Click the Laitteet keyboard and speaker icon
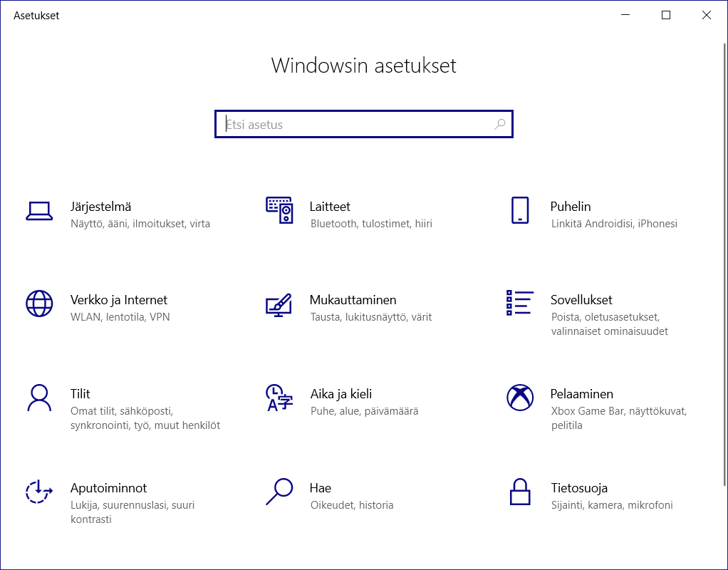The image size is (728, 570). (279, 210)
